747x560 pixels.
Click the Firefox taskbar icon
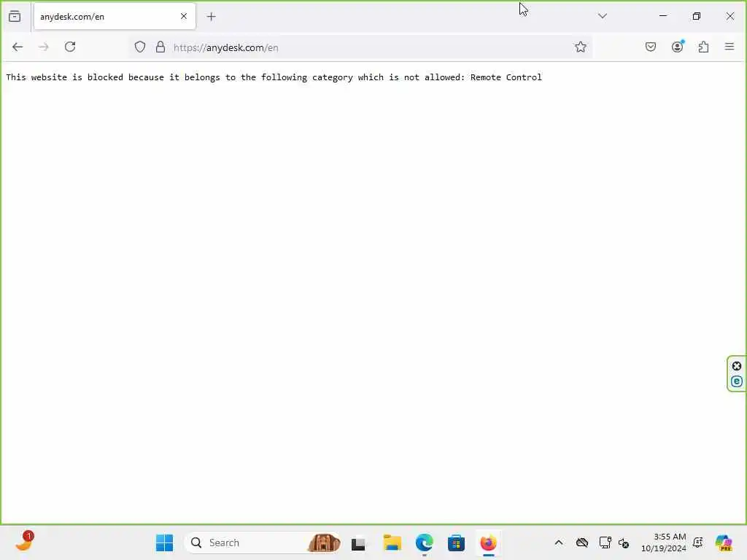488,542
